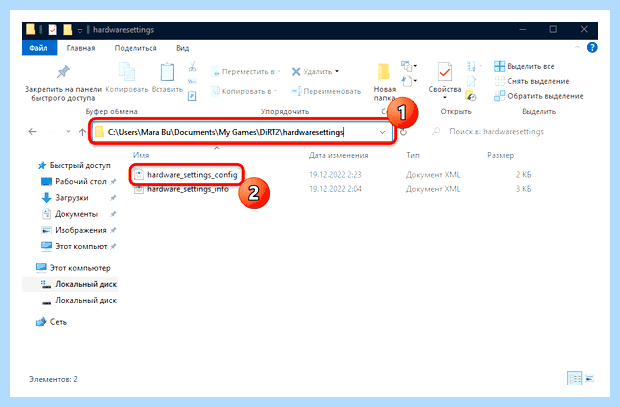The height and width of the screenshot is (407, 620).
Task: Open the Файл ribbon tab
Action: (39, 48)
